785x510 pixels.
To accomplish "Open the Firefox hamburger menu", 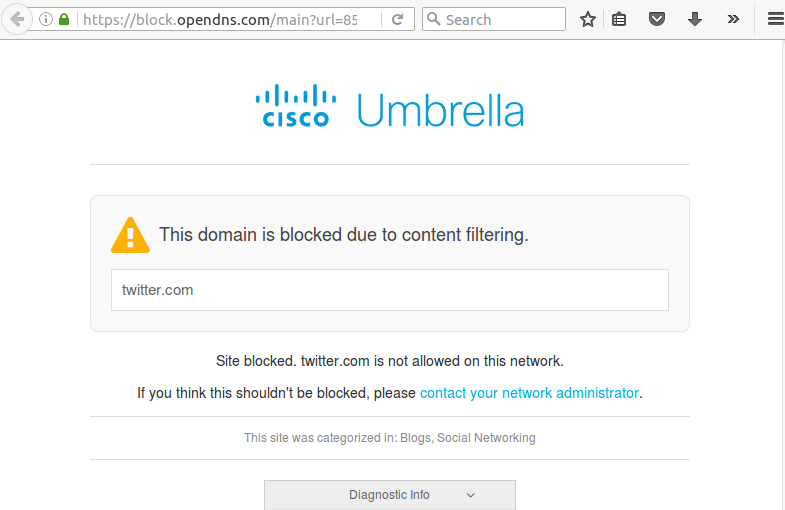I will [x=773, y=19].
